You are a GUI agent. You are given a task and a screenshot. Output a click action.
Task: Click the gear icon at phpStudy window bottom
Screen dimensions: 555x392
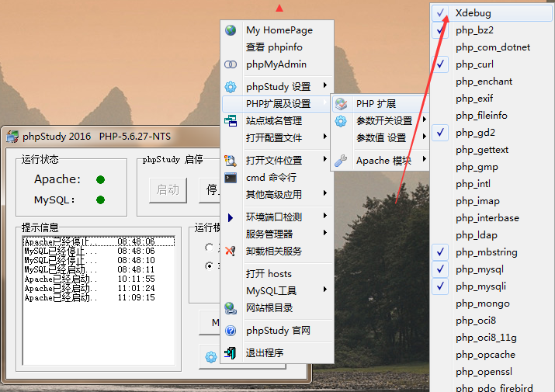(211, 357)
